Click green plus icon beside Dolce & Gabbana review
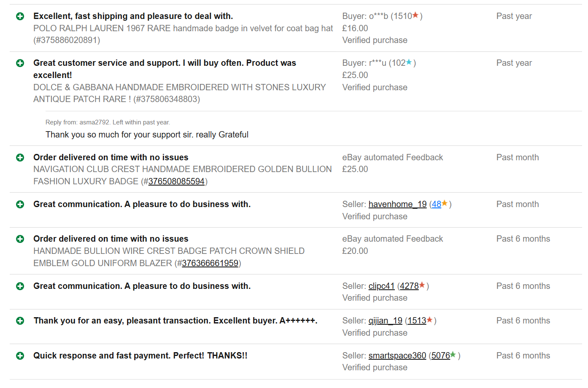Viewport: 588px width, 388px height. pyautogui.click(x=20, y=63)
